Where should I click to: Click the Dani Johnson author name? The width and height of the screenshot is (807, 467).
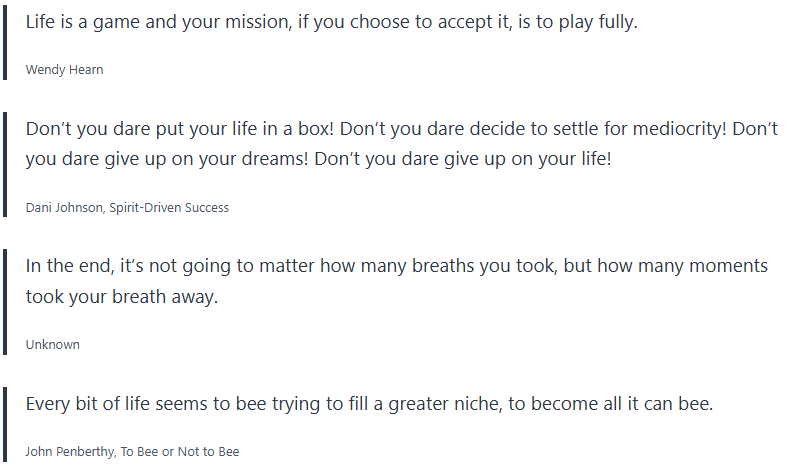coord(65,208)
